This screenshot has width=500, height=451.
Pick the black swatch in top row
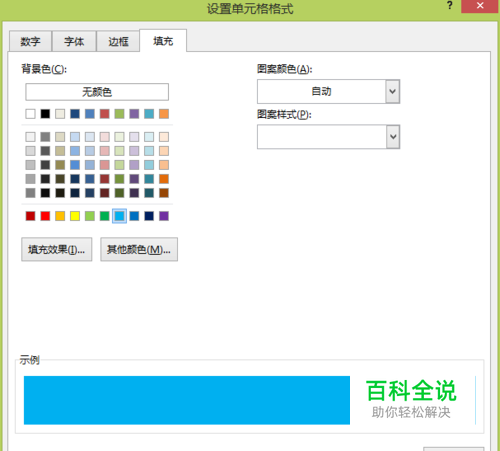click(45, 114)
